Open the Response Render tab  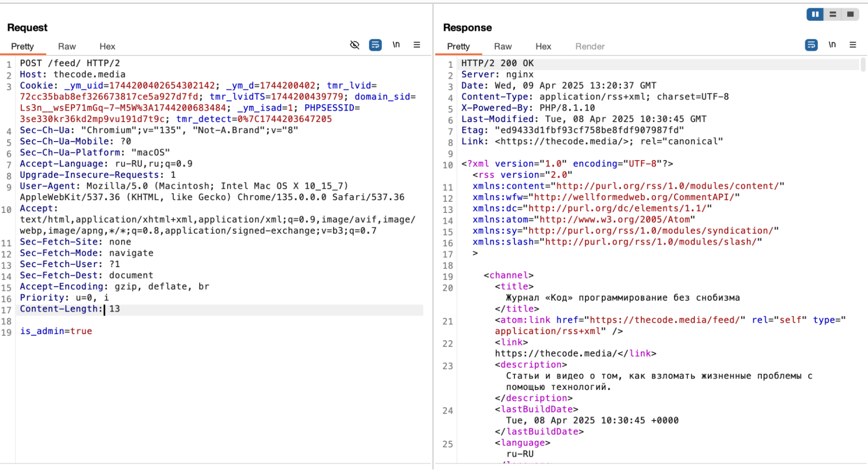[590, 46]
